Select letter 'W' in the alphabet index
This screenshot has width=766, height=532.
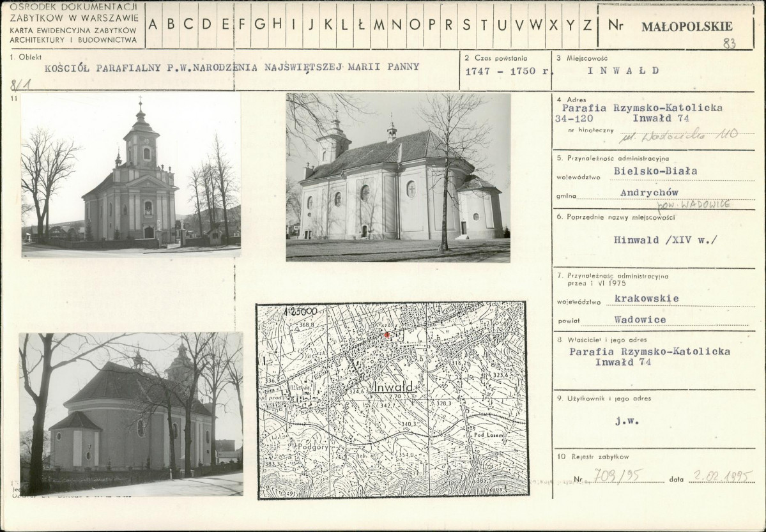point(536,24)
